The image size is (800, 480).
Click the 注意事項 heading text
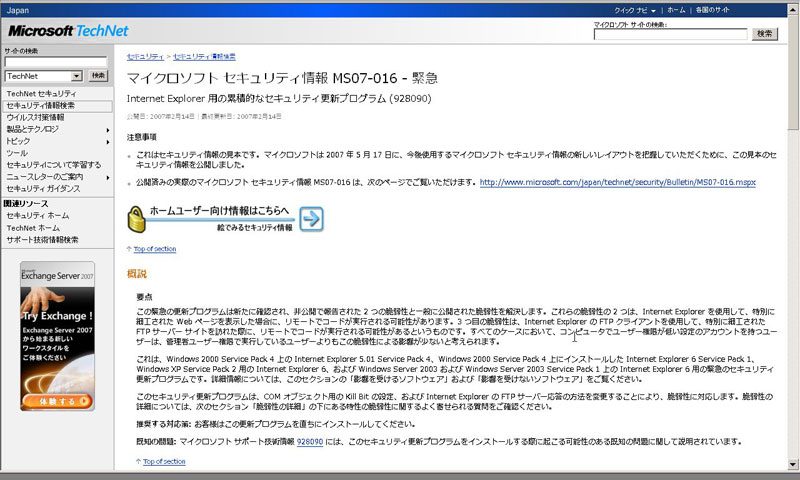142,137
